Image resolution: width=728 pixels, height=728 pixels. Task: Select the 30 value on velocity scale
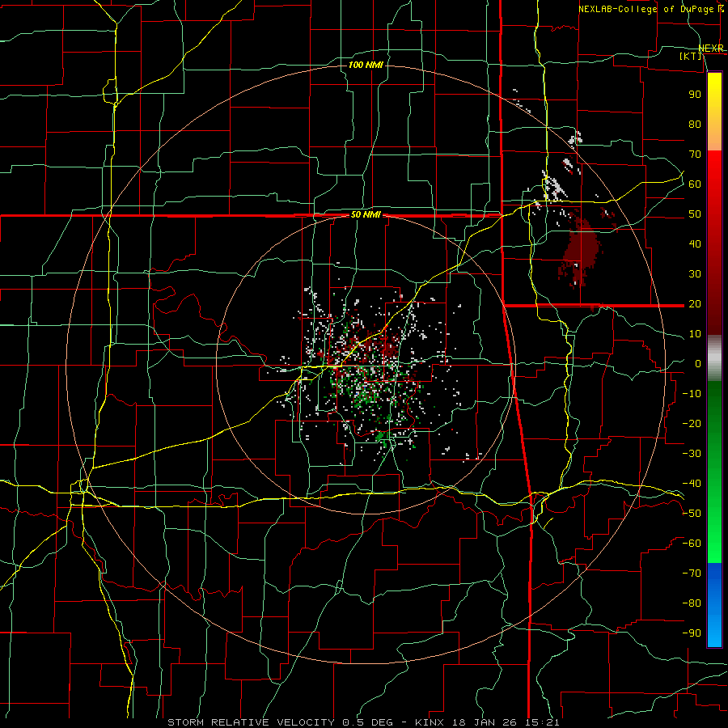tap(695, 274)
